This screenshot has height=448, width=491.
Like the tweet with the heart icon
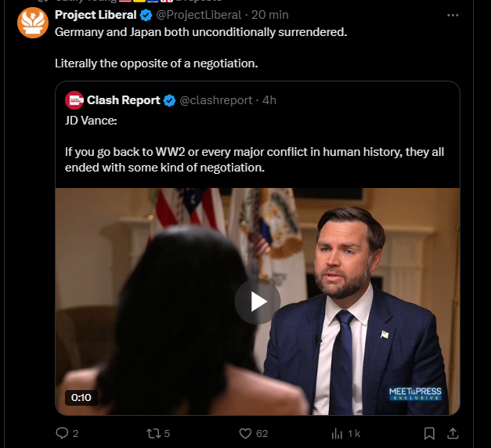coord(244,433)
